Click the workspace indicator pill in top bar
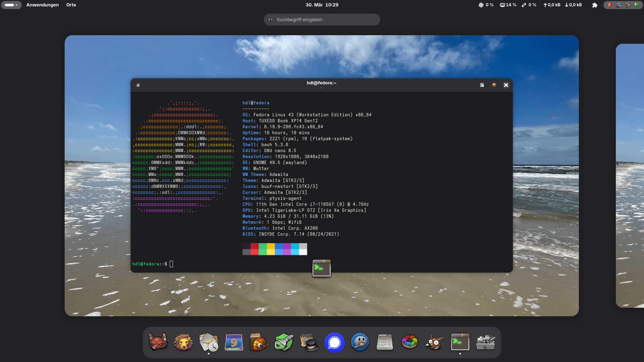This screenshot has width=644, height=362. point(11,5)
